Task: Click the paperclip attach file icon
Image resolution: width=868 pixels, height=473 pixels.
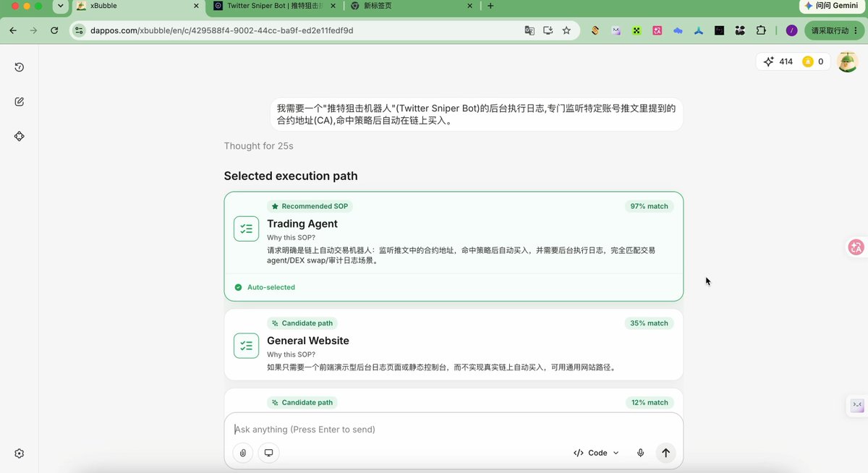Action: pyautogui.click(x=243, y=453)
